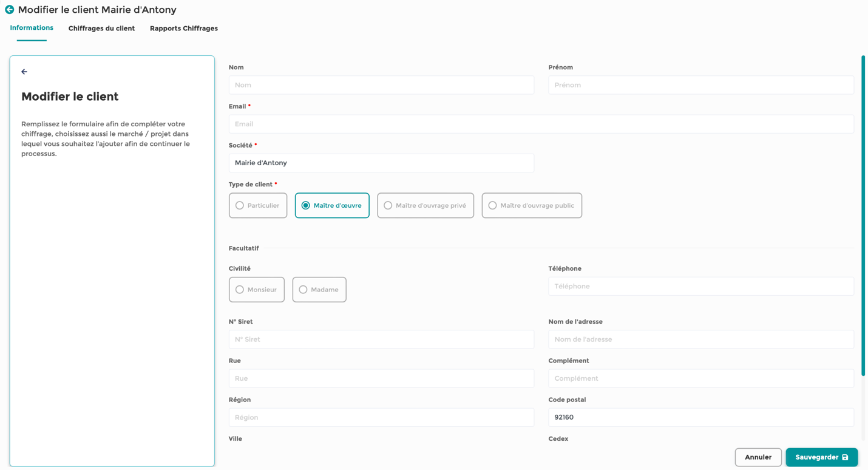Choose Maître d'ouvrage public
Image resolution: width=868 pixels, height=470 pixels.
click(532, 205)
